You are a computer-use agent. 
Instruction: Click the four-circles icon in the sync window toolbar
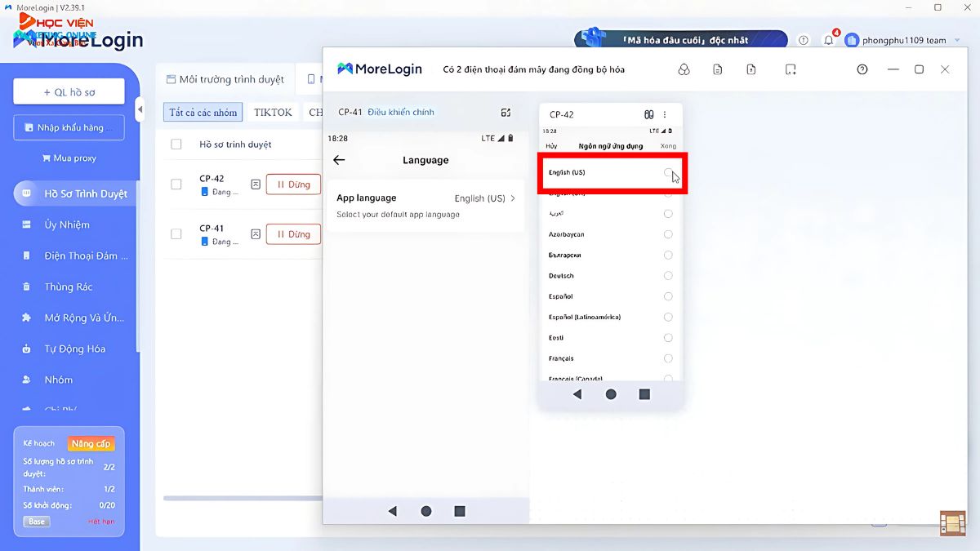[x=684, y=69]
